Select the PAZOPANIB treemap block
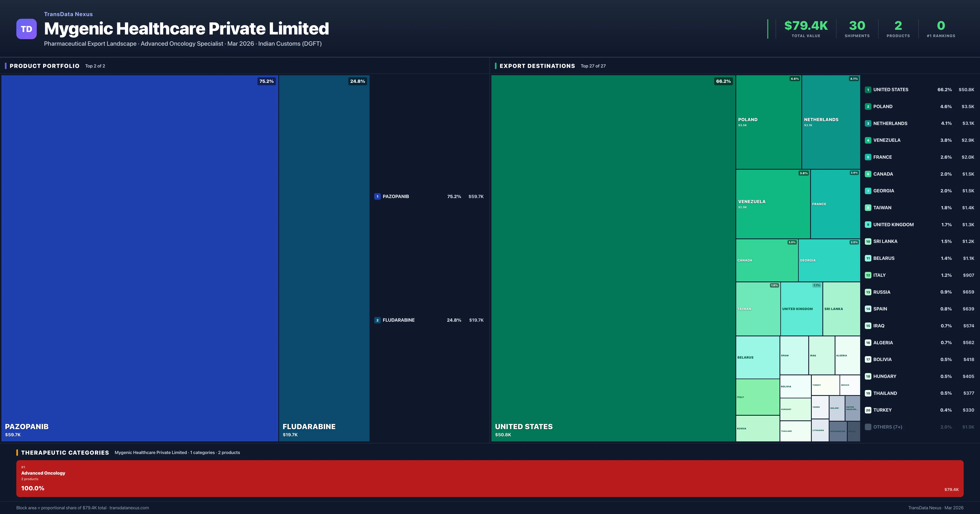The image size is (980, 514). point(140,258)
